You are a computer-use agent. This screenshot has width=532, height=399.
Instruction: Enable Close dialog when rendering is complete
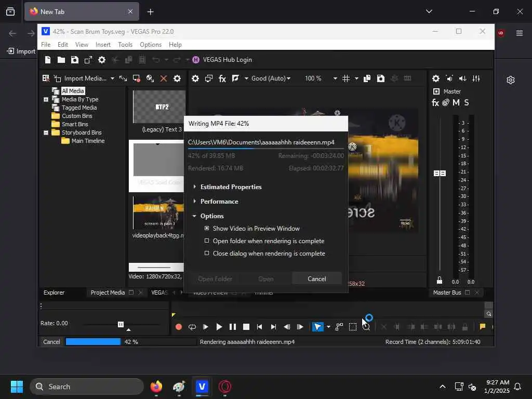(x=207, y=253)
